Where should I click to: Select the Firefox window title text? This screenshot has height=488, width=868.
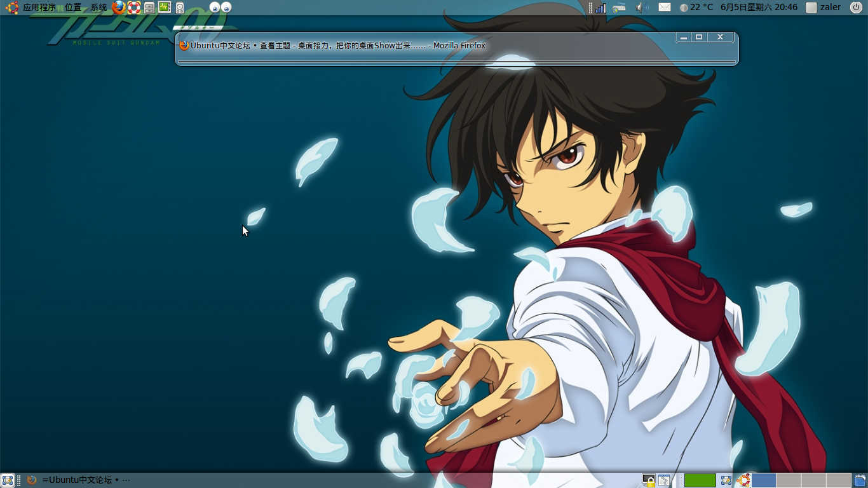point(338,46)
